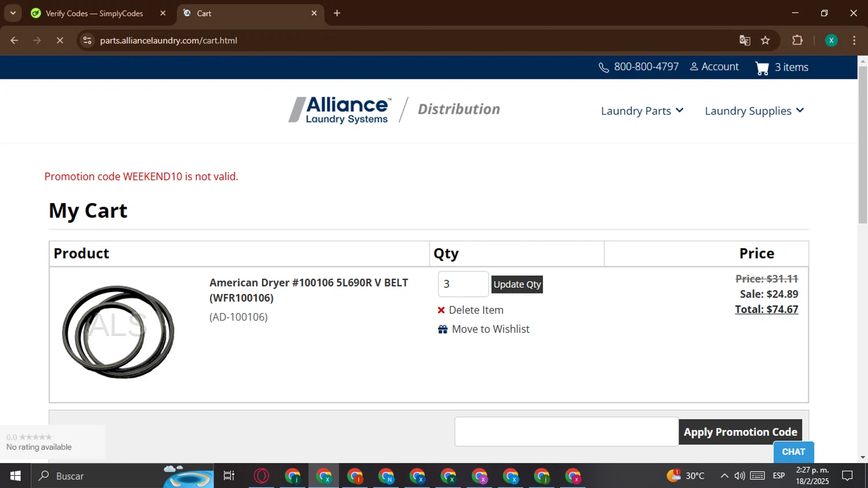This screenshot has height=488, width=868.
Task: Click the rating widget saying No rating available
Action: (52, 442)
